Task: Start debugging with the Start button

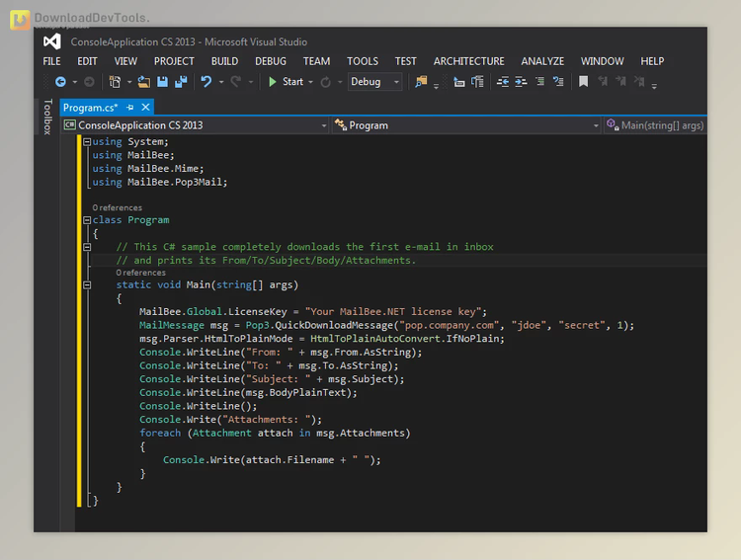Action: coord(286,82)
